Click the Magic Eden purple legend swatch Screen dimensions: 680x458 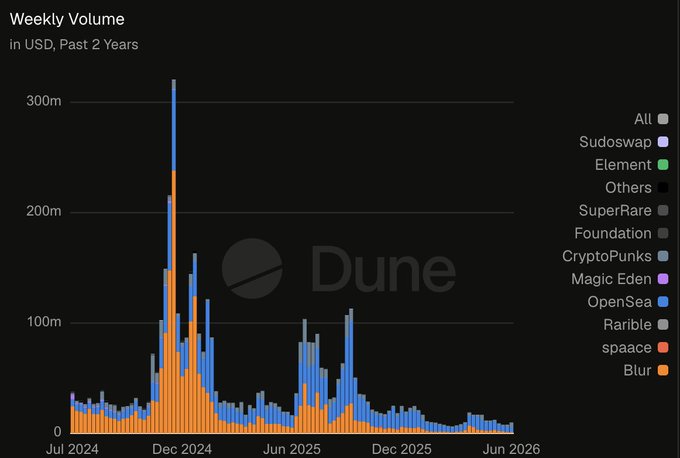pos(663,279)
